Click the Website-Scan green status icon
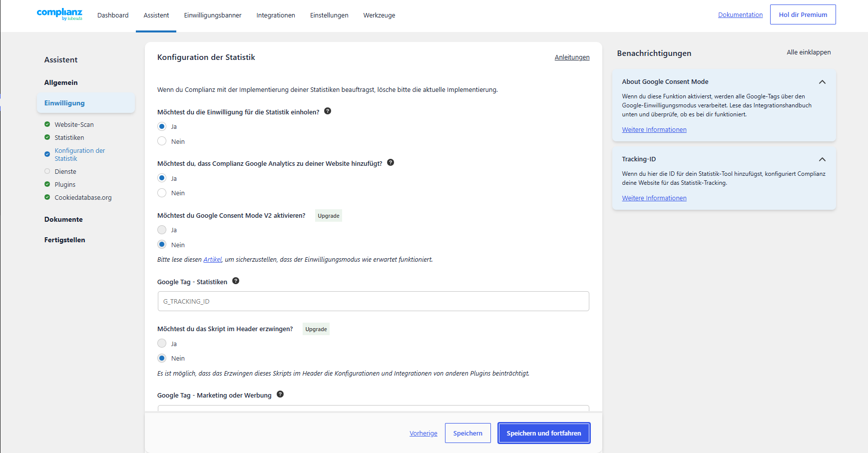This screenshot has height=453, width=868. coord(47,124)
